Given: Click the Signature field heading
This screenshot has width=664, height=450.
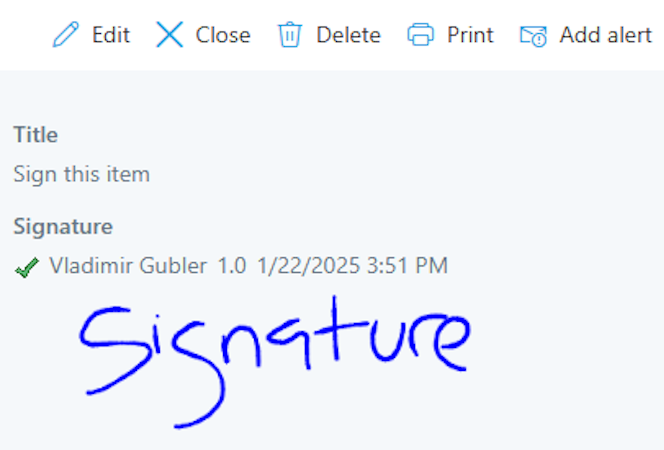Looking at the screenshot, I should coord(63,227).
